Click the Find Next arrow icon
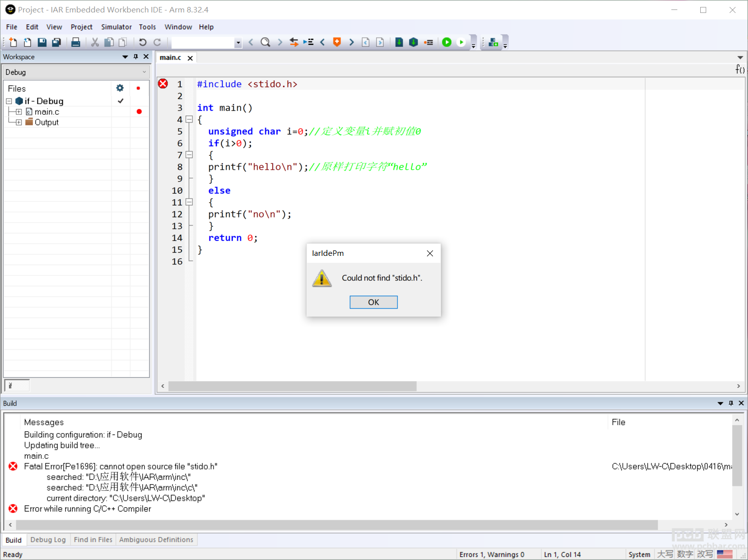The image size is (748, 560). click(x=280, y=42)
